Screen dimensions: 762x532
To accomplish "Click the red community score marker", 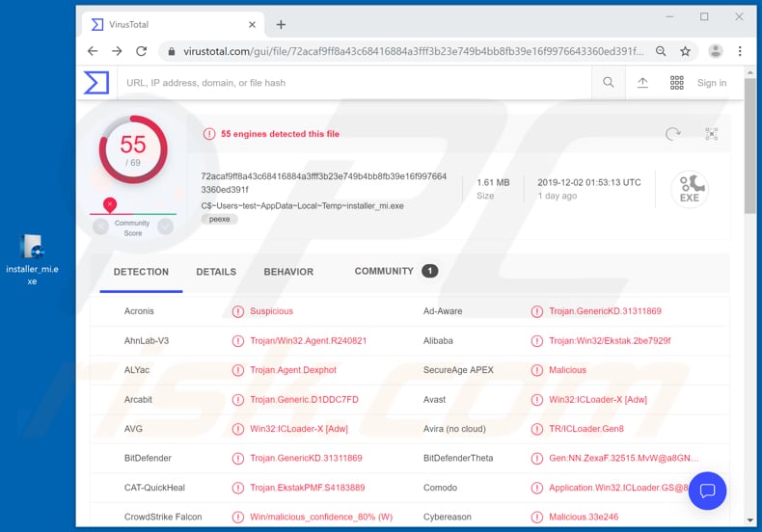I will (110, 204).
